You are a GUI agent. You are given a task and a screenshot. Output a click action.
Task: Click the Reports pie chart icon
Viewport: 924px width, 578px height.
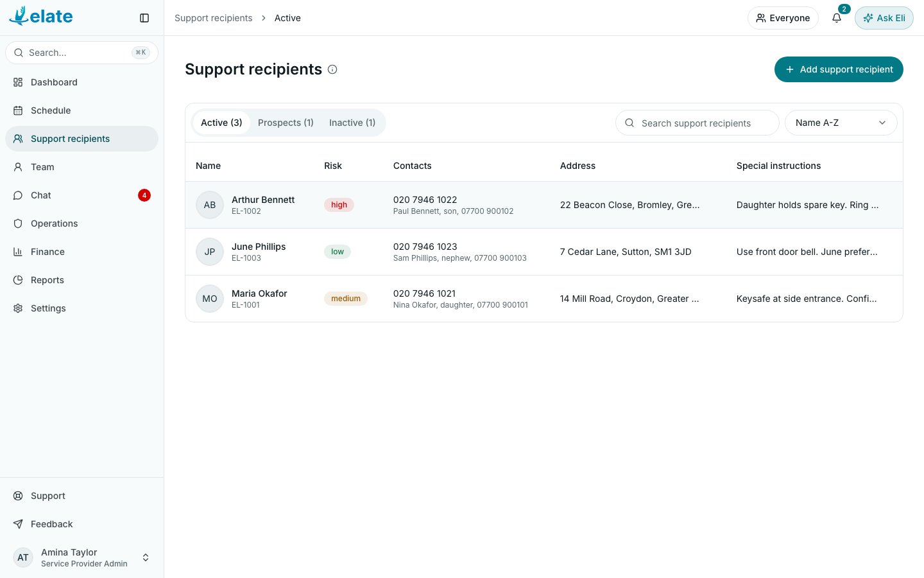[18, 280]
